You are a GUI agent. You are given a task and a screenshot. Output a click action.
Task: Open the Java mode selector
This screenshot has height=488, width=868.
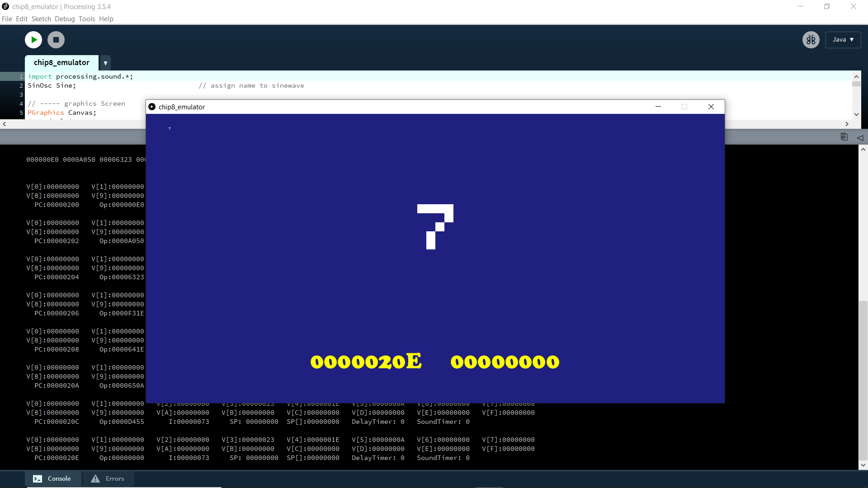[x=843, y=40]
